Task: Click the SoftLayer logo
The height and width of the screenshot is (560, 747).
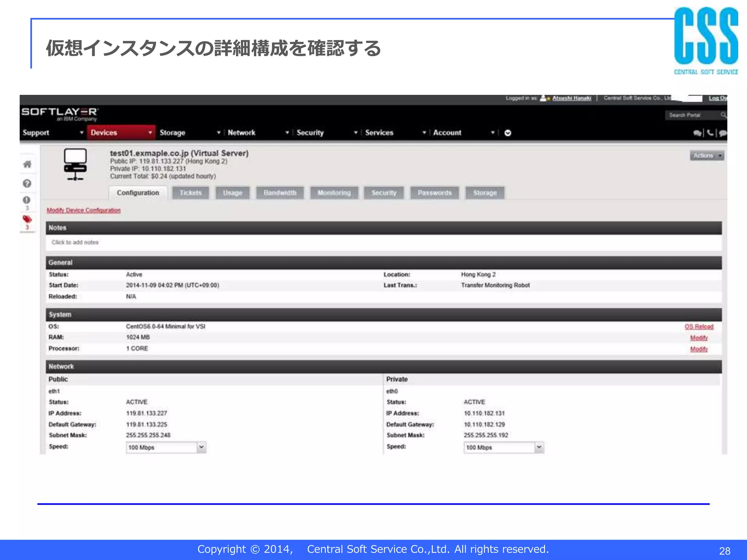Action: coord(60,114)
